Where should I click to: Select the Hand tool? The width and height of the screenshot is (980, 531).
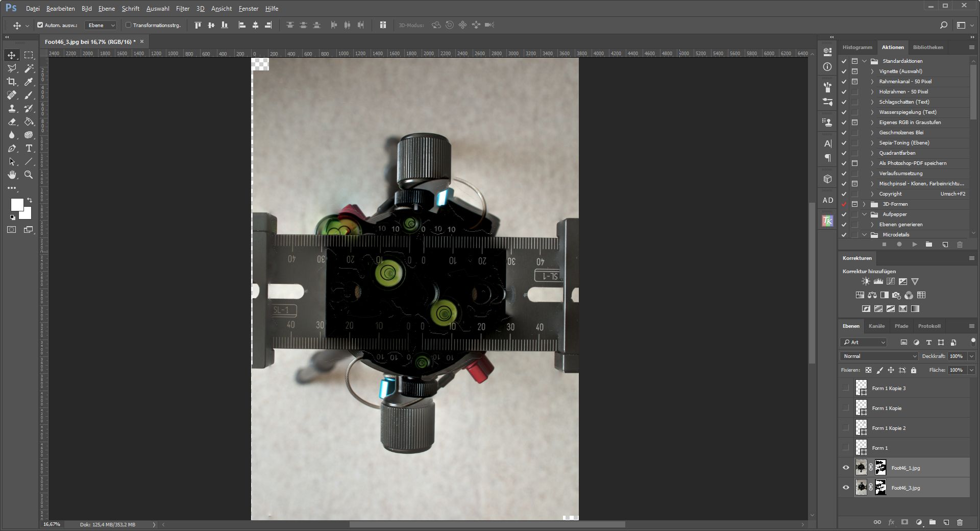(x=12, y=175)
